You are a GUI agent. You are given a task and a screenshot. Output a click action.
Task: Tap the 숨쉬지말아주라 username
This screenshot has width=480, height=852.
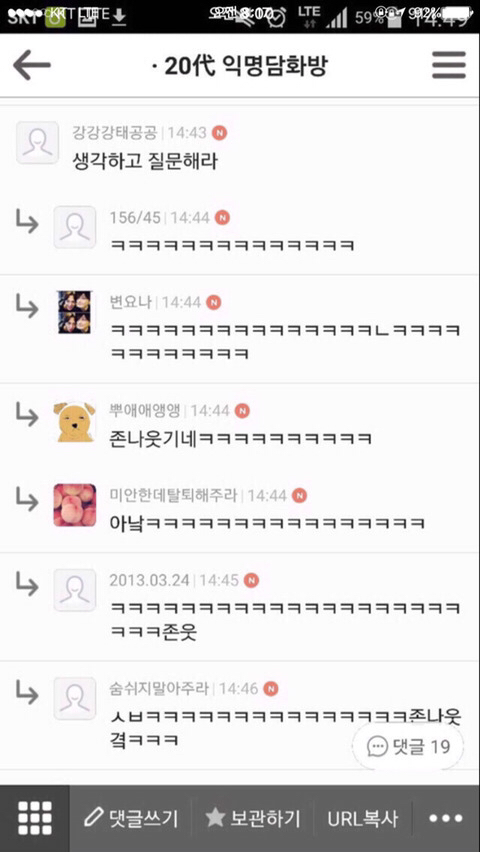(159, 689)
